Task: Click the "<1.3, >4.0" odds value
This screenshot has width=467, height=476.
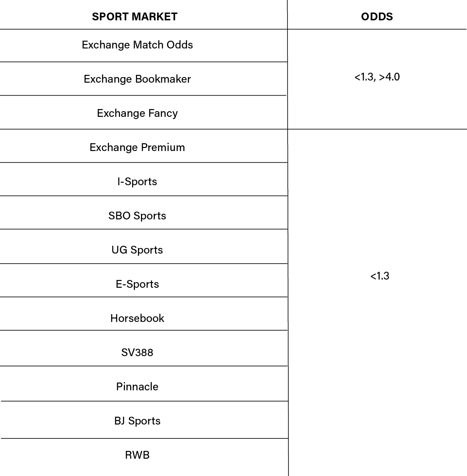Action: point(377,77)
